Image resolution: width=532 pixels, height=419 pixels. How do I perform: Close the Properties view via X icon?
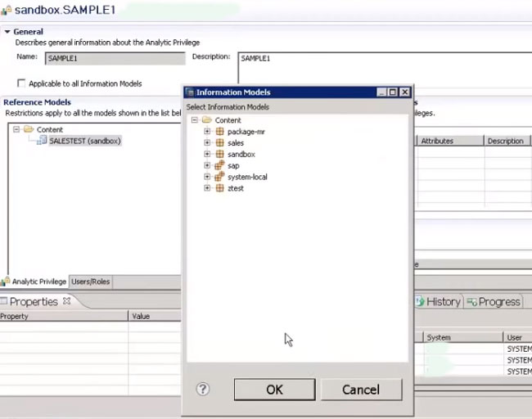[x=67, y=300]
